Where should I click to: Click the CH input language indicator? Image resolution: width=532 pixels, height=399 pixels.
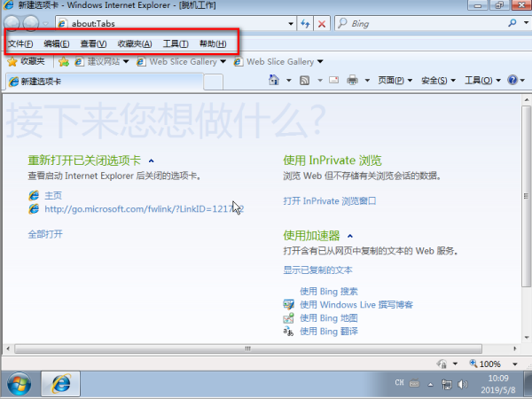coord(399,383)
